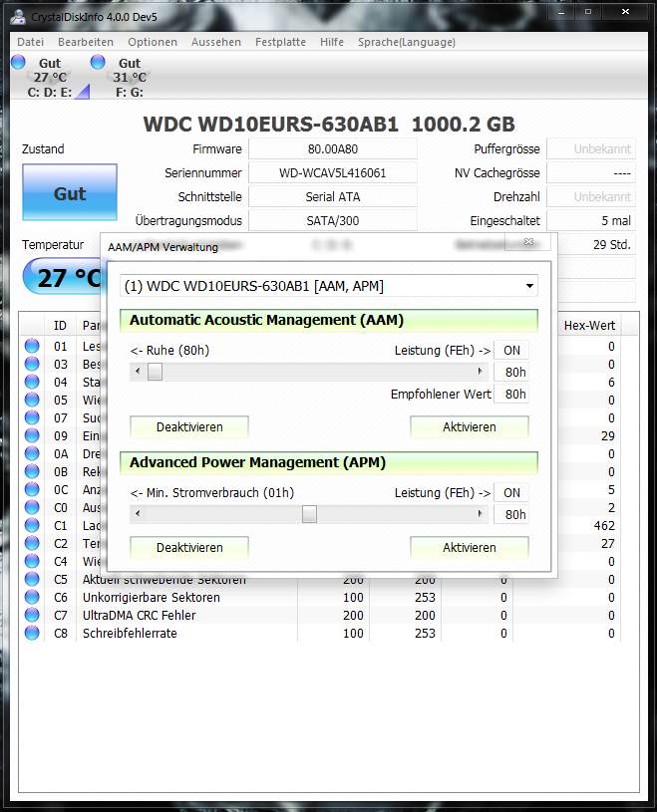
Task: Click the ID column header
Action: point(60,325)
